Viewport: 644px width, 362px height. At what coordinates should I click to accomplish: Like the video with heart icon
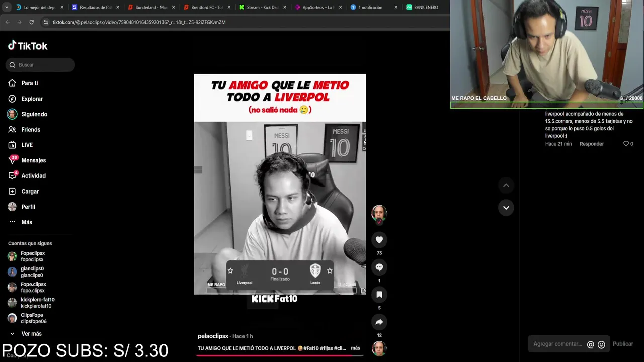coord(379,240)
